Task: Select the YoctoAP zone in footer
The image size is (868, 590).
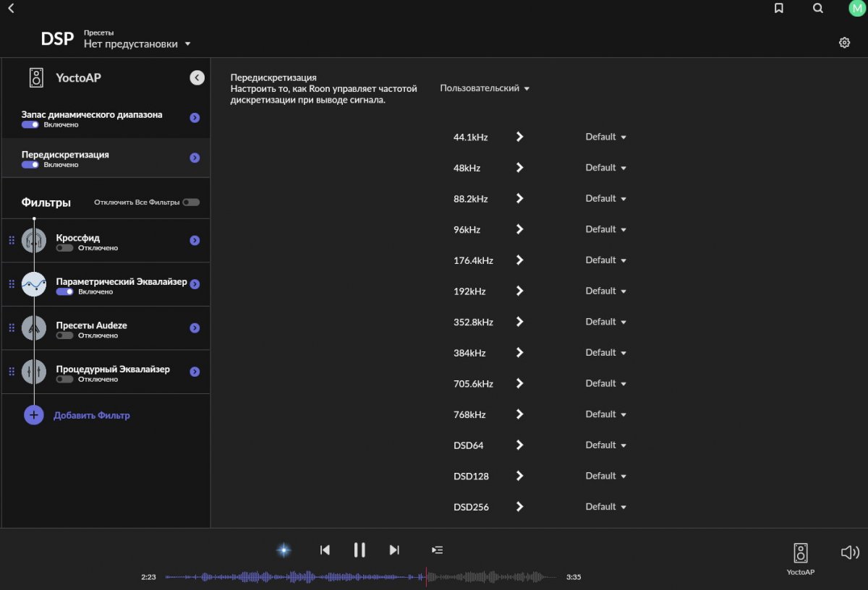Action: pos(801,558)
